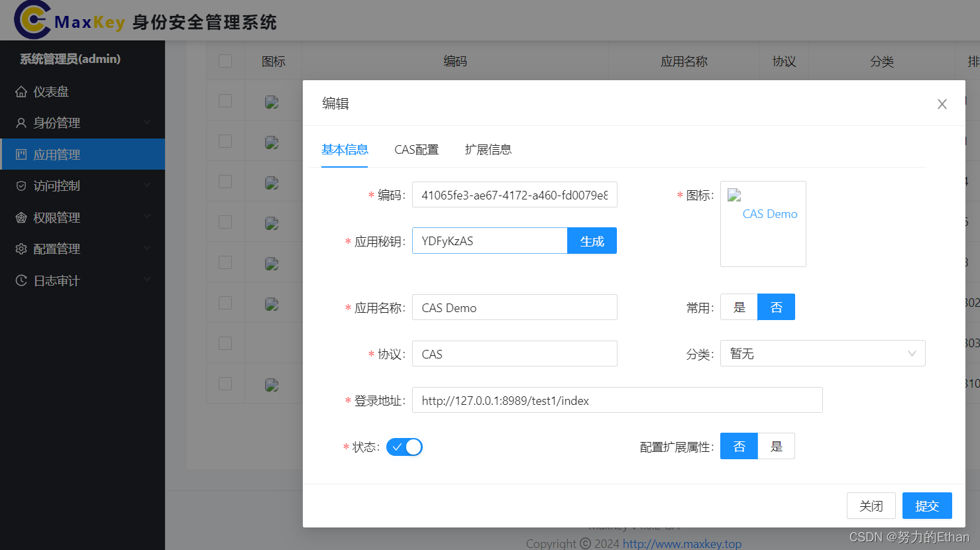This screenshot has width=980, height=550.
Task: Open the http://www.maxkey.top footer link
Action: [x=682, y=543]
